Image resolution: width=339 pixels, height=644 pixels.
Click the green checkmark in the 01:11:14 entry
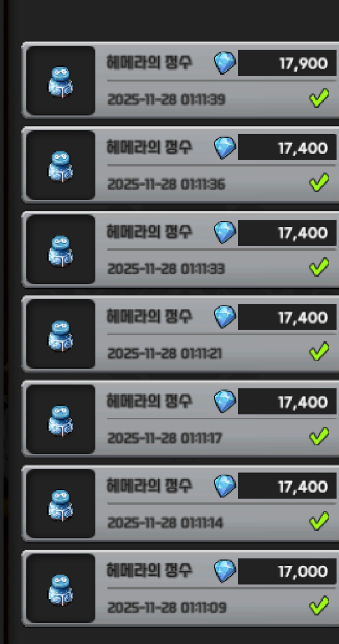pos(319,521)
